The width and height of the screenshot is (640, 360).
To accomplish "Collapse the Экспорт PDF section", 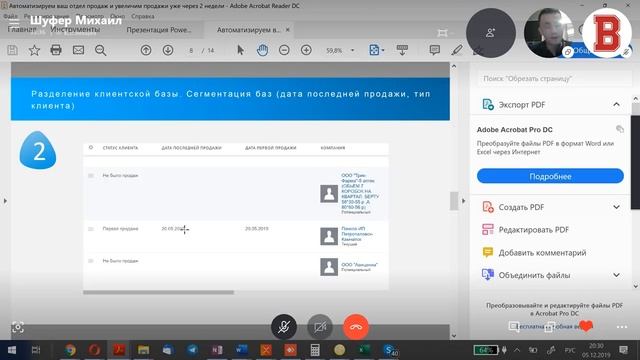I will pyautogui.click(x=616, y=105).
